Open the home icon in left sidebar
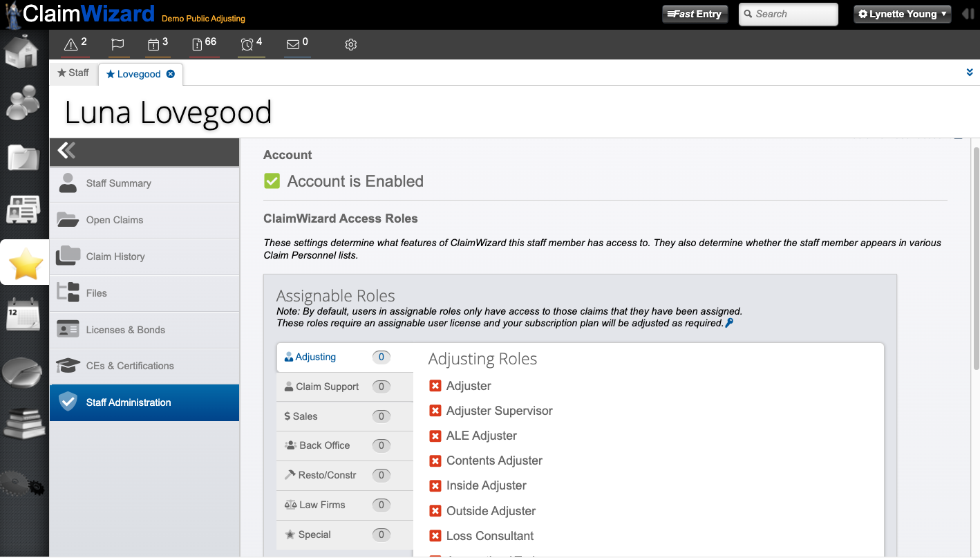Viewport: 980px width, 558px height. [22, 51]
